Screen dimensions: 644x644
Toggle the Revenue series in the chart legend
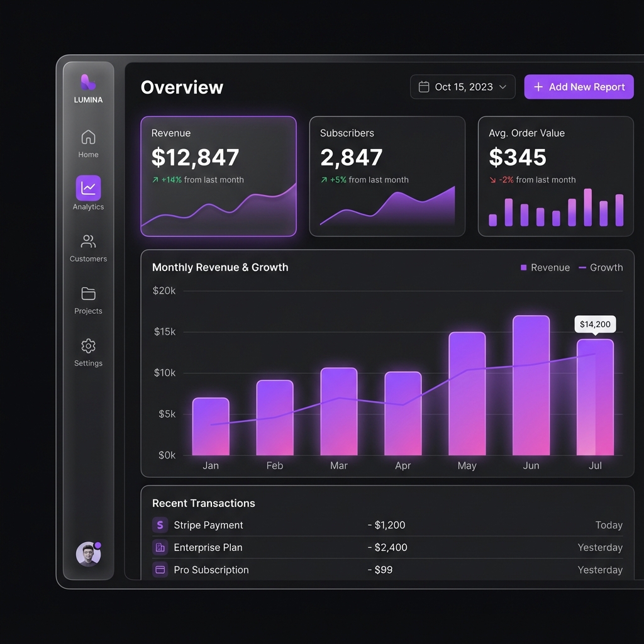pyautogui.click(x=545, y=267)
